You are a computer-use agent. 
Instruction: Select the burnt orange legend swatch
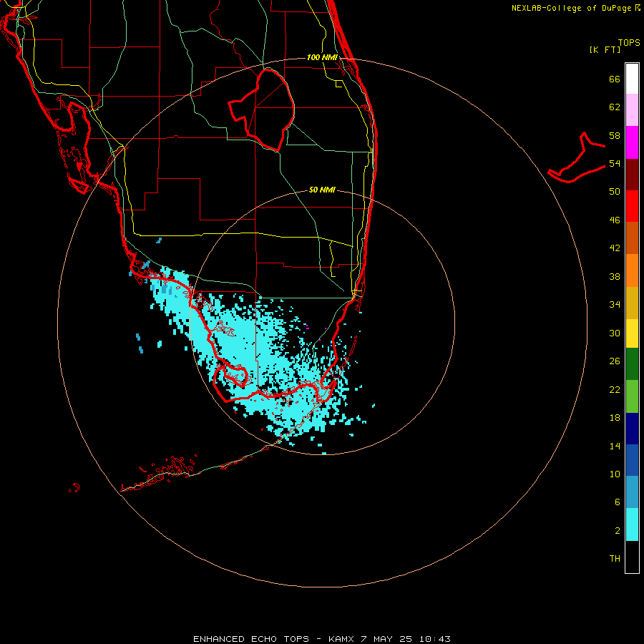pyautogui.click(x=632, y=238)
